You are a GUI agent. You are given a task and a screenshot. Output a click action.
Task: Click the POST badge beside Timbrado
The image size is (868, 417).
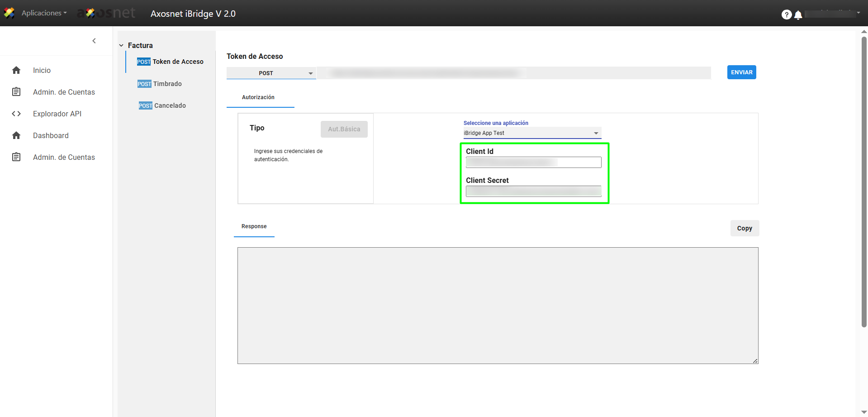(144, 84)
